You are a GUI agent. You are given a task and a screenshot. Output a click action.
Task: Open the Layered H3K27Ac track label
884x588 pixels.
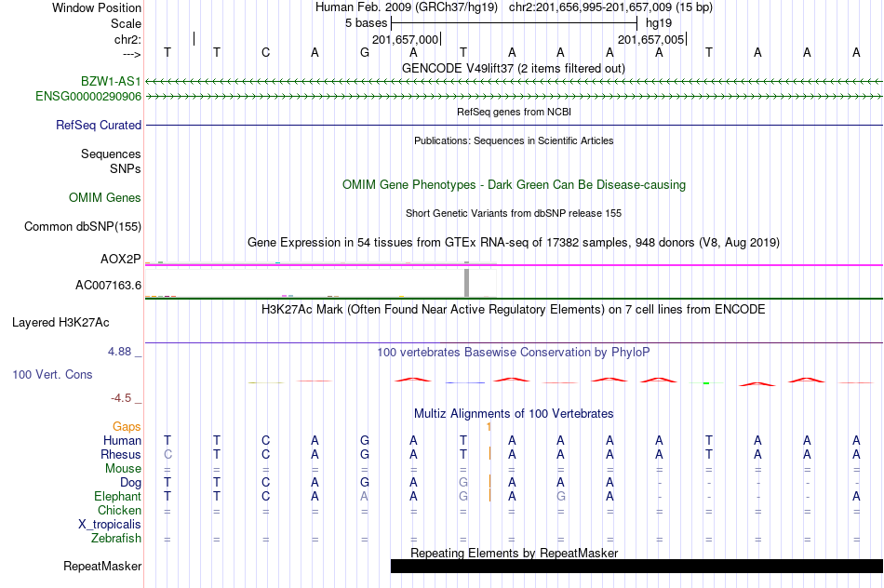tap(60, 323)
